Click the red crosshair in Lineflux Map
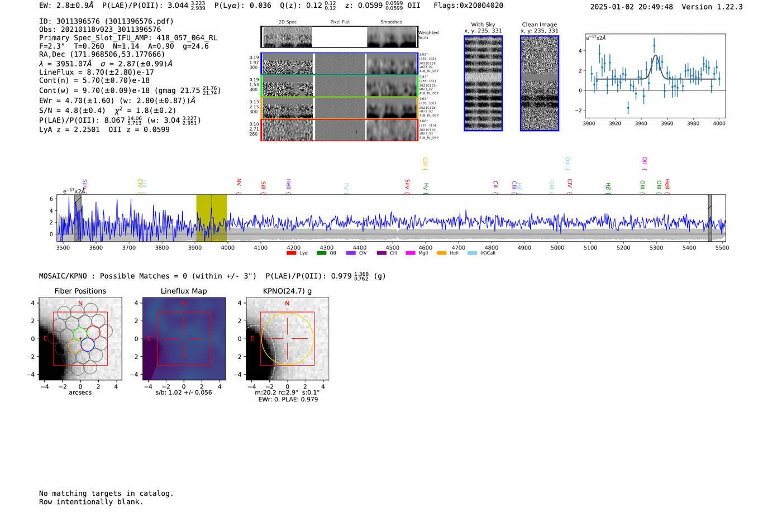This screenshot has height=532, width=782. [x=184, y=338]
